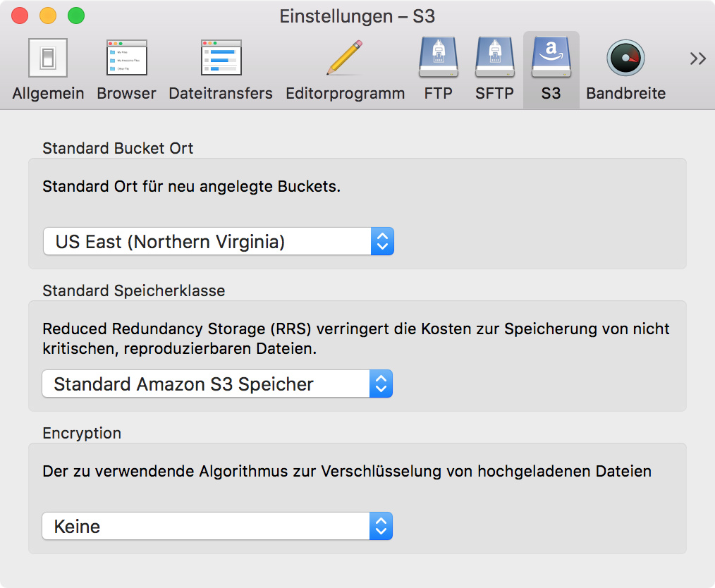Switch to the Bandbreite tab label
This screenshot has width=715, height=588.
point(625,93)
